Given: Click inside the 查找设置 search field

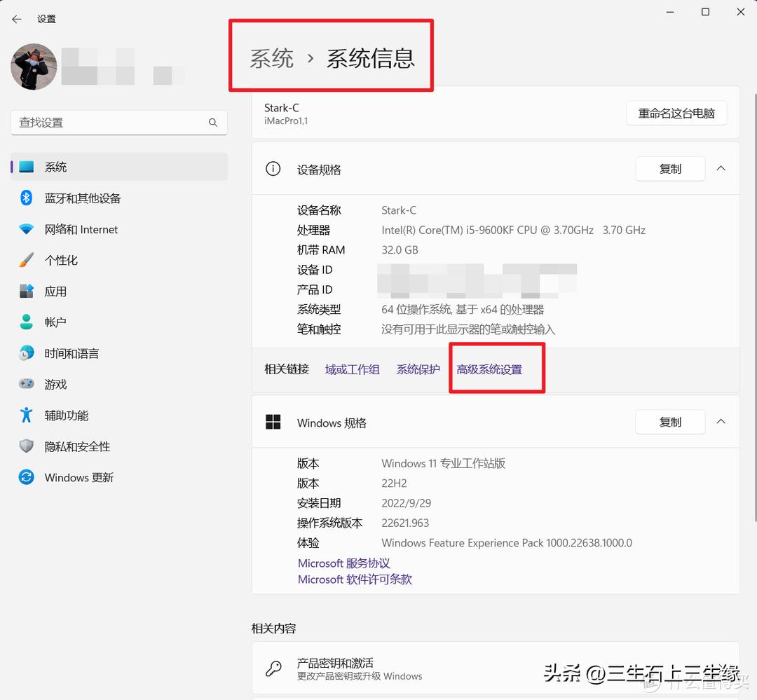Looking at the screenshot, I should [119, 122].
